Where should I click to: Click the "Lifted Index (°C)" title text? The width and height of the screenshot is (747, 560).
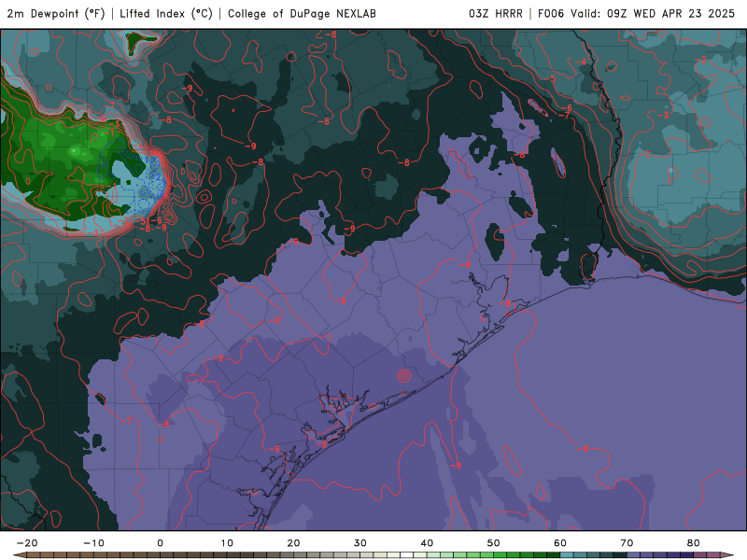coord(166,13)
